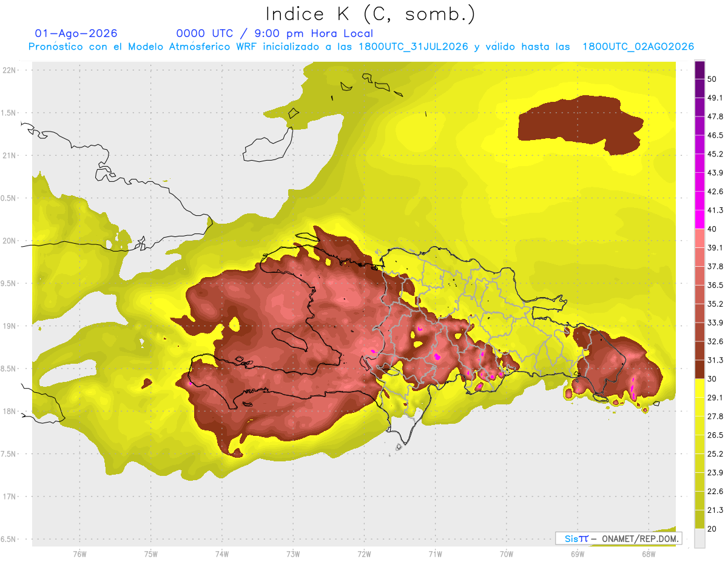728x562 pixels.
Task: Click longitude axis label '68W'
Action: tap(648, 554)
